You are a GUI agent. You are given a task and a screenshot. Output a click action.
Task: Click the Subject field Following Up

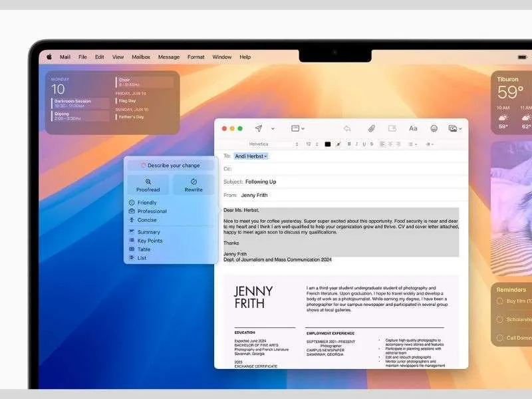[341, 182]
